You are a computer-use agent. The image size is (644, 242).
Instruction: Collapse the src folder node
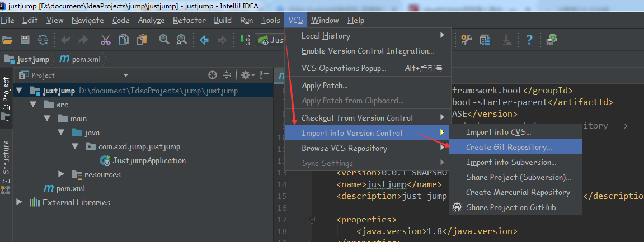pyautogui.click(x=33, y=105)
